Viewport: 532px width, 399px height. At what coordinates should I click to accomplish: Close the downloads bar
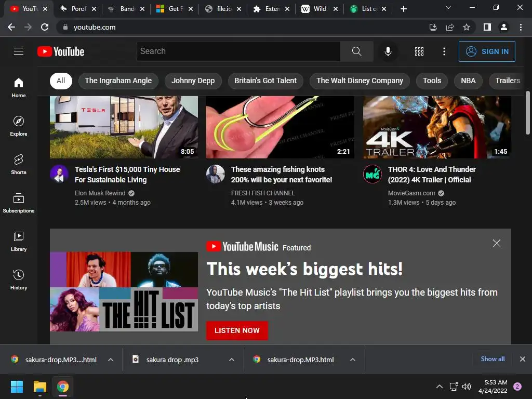click(x=523, y=359)
